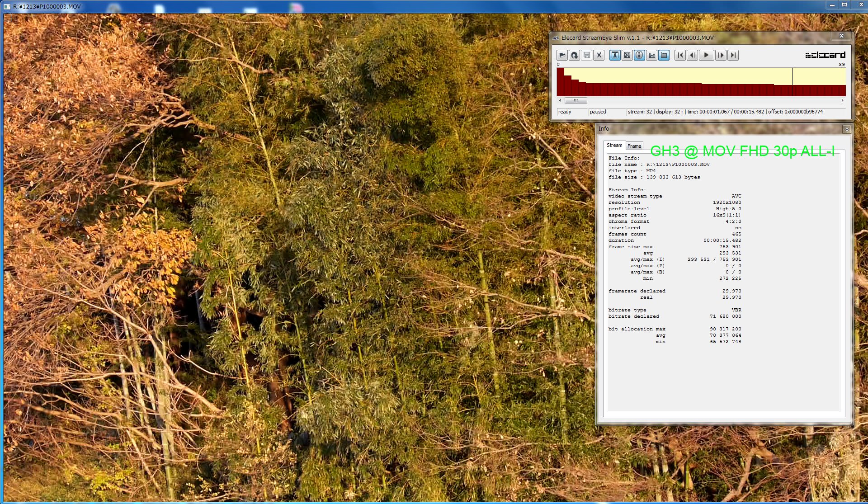This screenshot has height=504, width=868.
Task: Step back one frame
Action: (692, 55)
